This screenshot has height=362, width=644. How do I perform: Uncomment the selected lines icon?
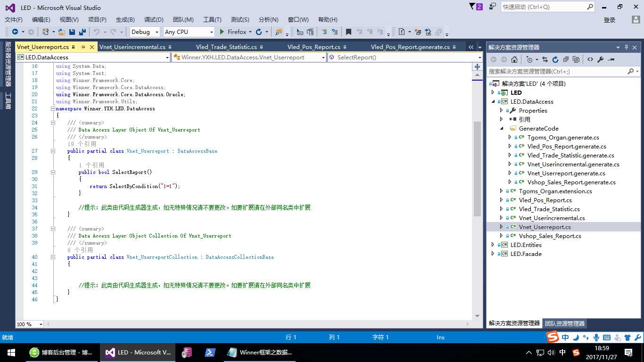point(335,32)
